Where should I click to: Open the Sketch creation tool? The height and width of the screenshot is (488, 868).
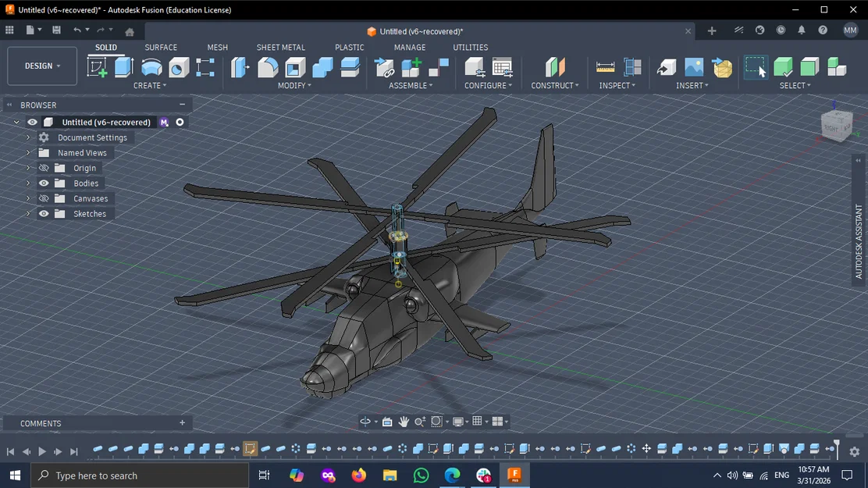[95, 69]
